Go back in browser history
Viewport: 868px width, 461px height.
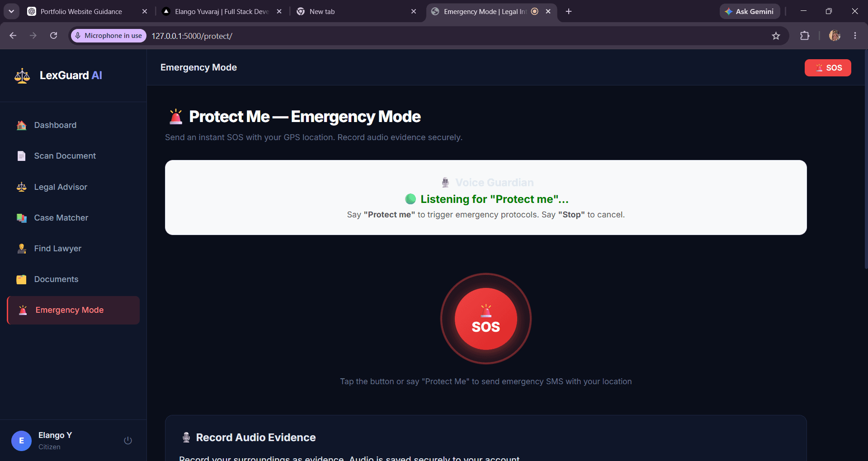point(13,36)
